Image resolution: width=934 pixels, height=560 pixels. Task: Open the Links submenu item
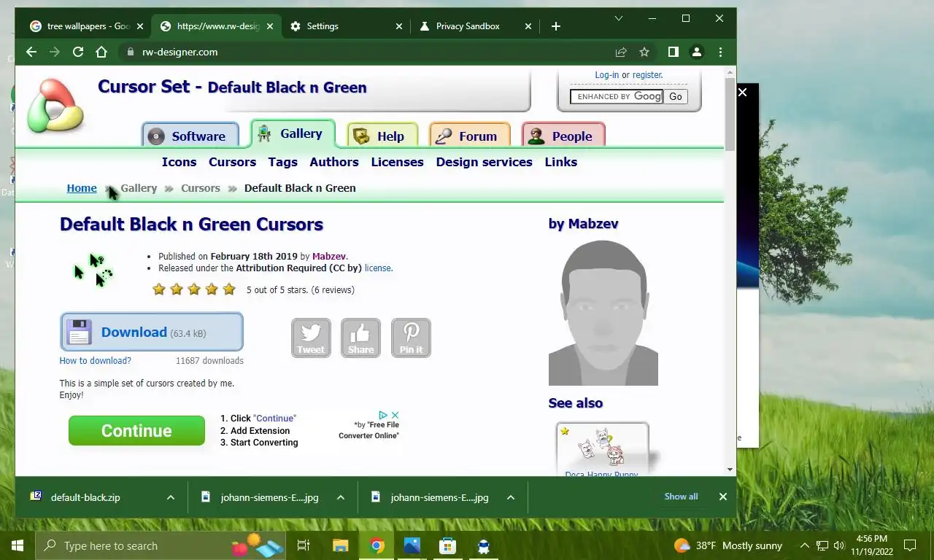561,162
